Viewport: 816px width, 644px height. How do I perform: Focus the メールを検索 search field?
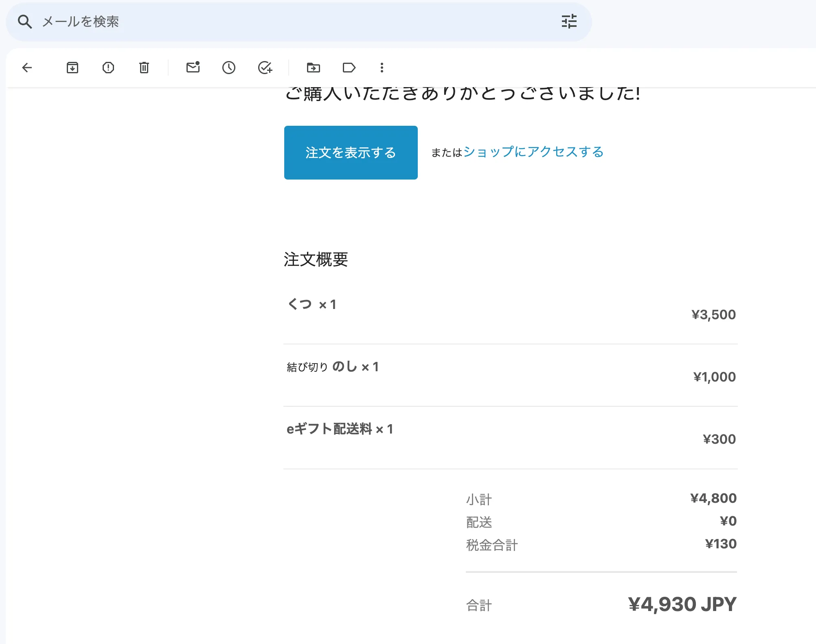click(x=285, y=22)
